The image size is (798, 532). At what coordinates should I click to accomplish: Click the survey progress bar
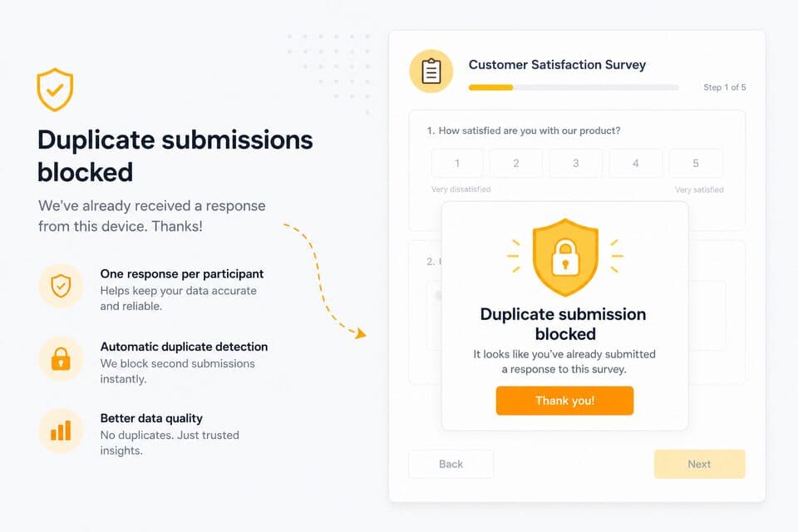point(574,87)
